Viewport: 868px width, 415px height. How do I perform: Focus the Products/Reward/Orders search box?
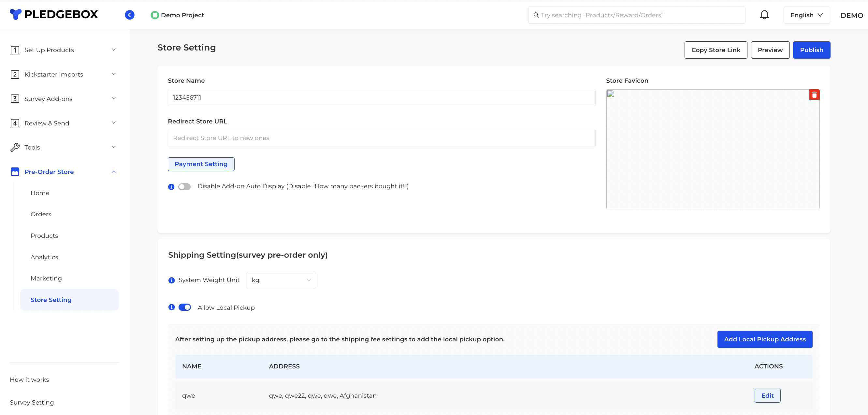click(x=637, y=15)
